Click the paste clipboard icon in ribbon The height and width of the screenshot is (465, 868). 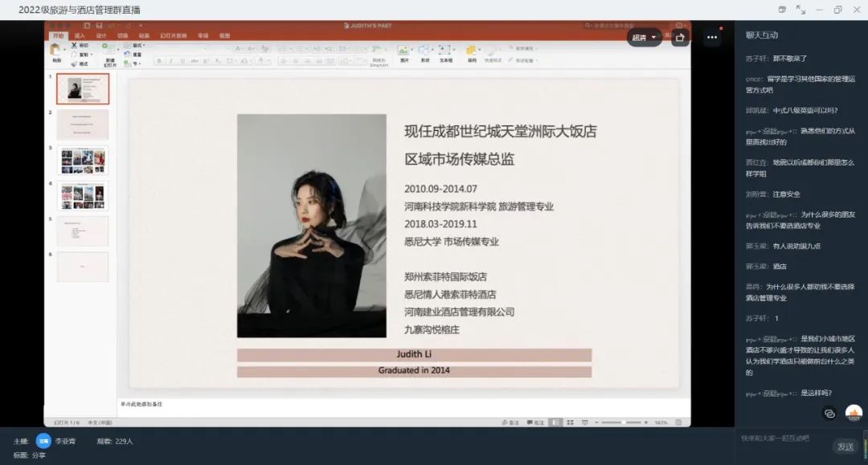tap(56, 51)
